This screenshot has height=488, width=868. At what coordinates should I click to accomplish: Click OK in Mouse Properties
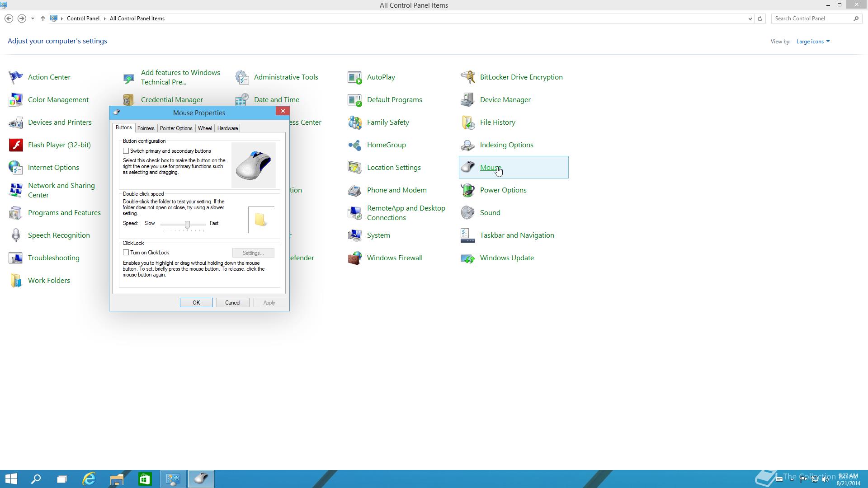(x=196, y=303)
